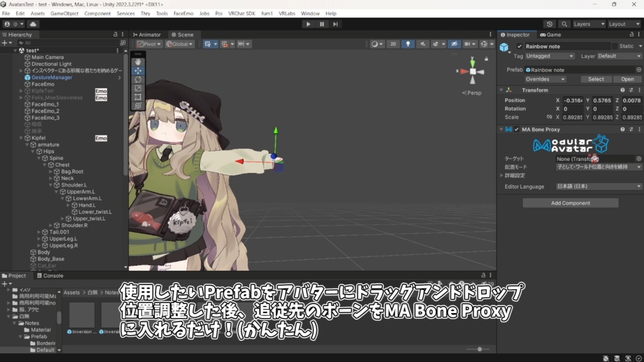Click the prefab Select button
Screen dimensions: 644x362
[596, 79]
